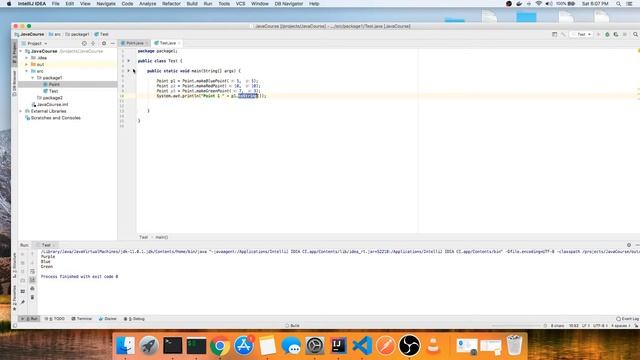
Task: Collapse the package1 node
Action: click(x=33, y=78)
